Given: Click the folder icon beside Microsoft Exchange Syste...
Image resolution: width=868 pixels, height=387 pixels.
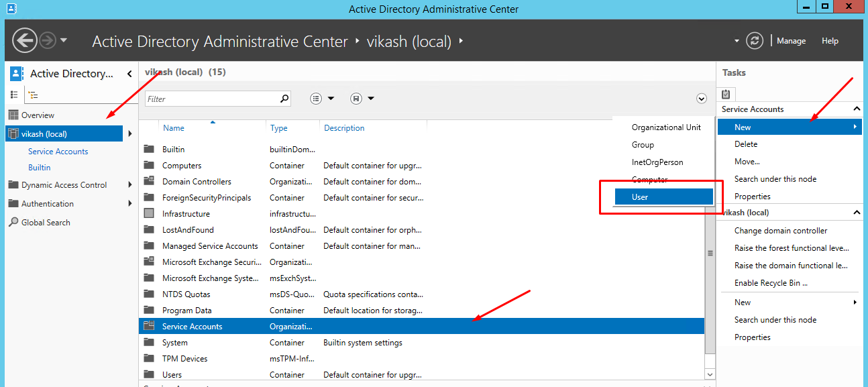Looking at the screenshot, I should pos(149,278).
